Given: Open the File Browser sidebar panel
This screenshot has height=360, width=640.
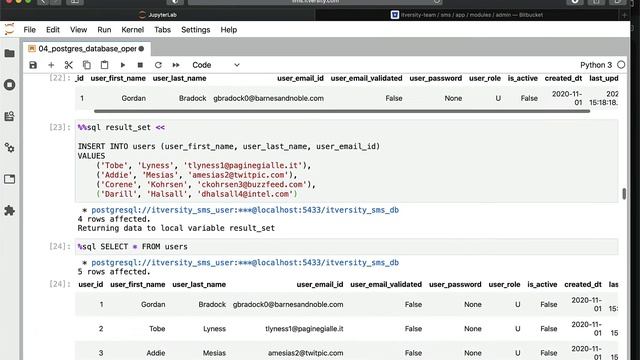Looking at the screenshot, I should coord(9,53).
